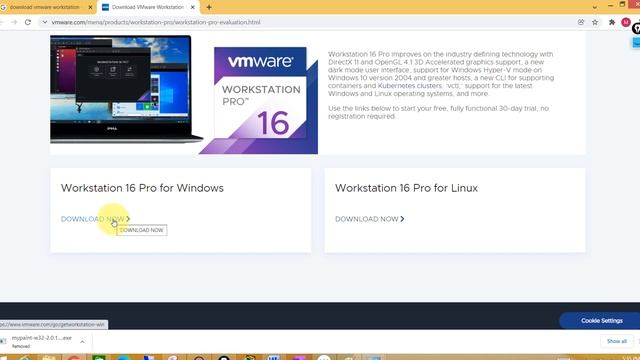Screen dimensions: 640x360
Task: Click the vmware.com address bar
Action: (156, 22)
